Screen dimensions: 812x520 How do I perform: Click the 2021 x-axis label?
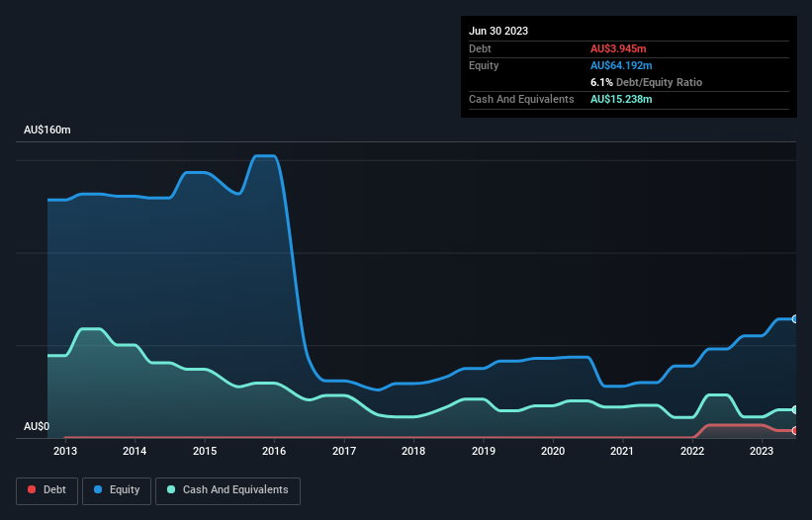coord(622,451)
